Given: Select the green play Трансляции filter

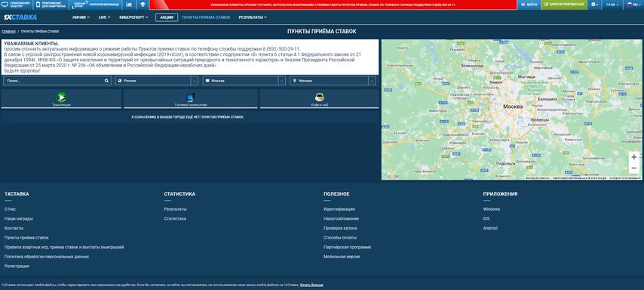Looking at the screenshot, I should point(61,99).
